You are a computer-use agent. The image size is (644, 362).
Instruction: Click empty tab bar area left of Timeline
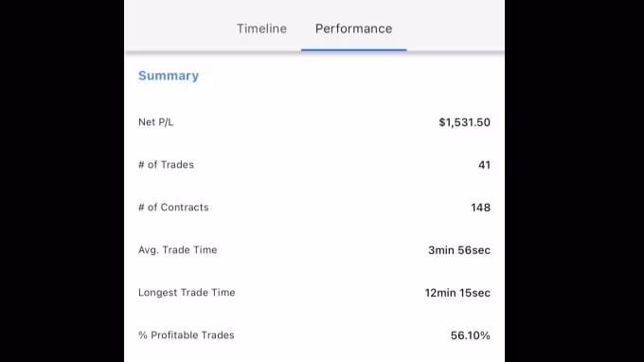180,26
